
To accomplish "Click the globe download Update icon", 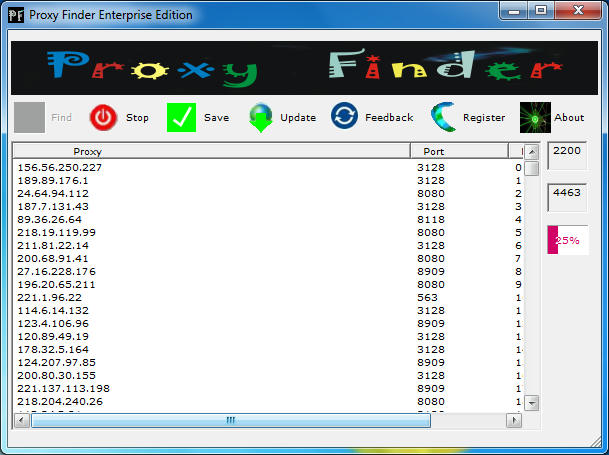I will [261, 117].
